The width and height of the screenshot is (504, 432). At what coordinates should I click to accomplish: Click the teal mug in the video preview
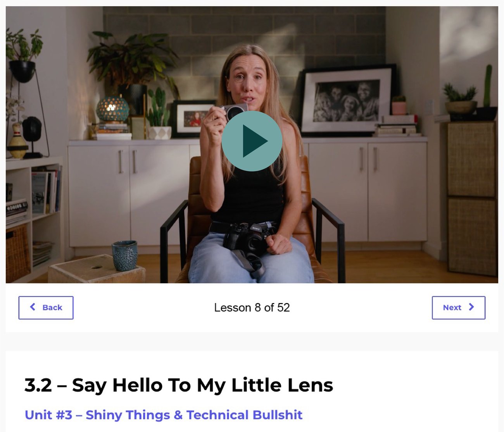coord(124,255)
